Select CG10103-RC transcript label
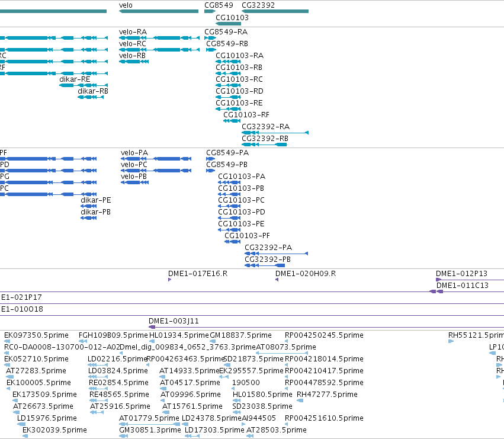Image resolution: width=504 pixels, height=439 pixels. click(239, 79)
